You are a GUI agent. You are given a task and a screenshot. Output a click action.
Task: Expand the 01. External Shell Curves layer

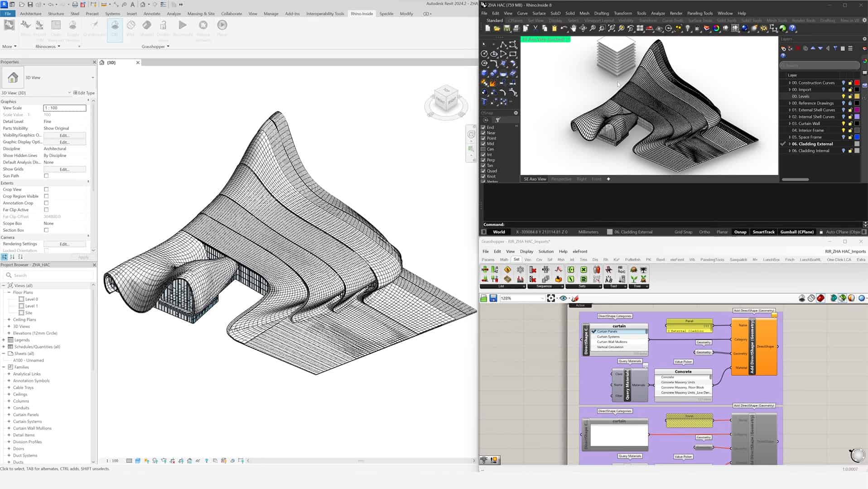(x=790, y=110)
